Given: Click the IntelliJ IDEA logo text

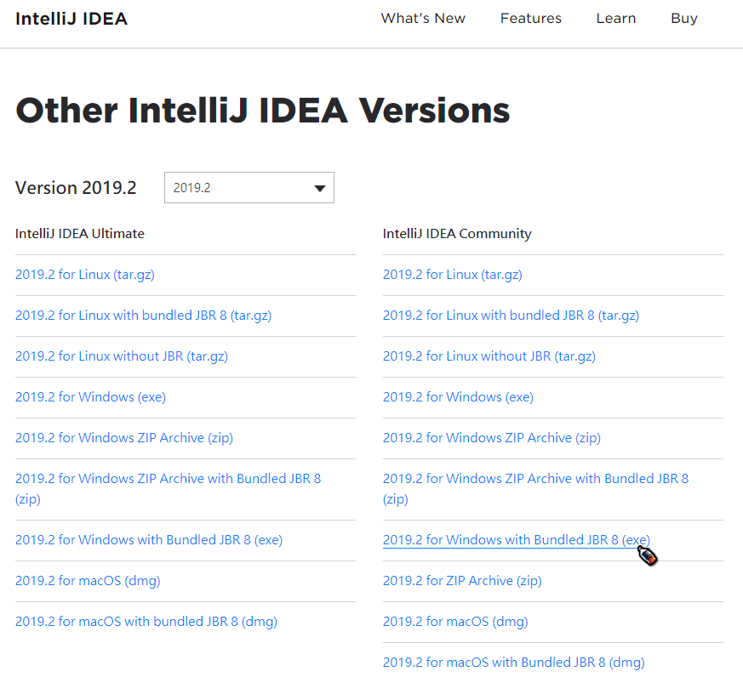Looking at the screenshot, I should (x=71, y=19).
